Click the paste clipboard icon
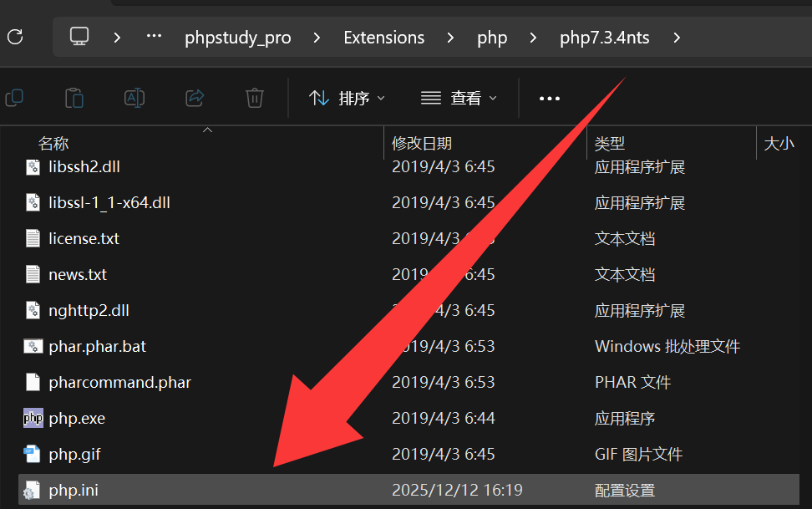Screen dimensions: 812x509 click(74, 98)
